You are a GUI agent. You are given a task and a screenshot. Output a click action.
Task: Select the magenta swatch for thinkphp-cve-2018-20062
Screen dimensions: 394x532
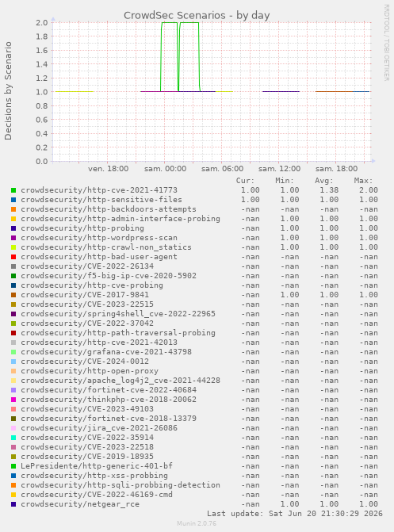(13, 400)
